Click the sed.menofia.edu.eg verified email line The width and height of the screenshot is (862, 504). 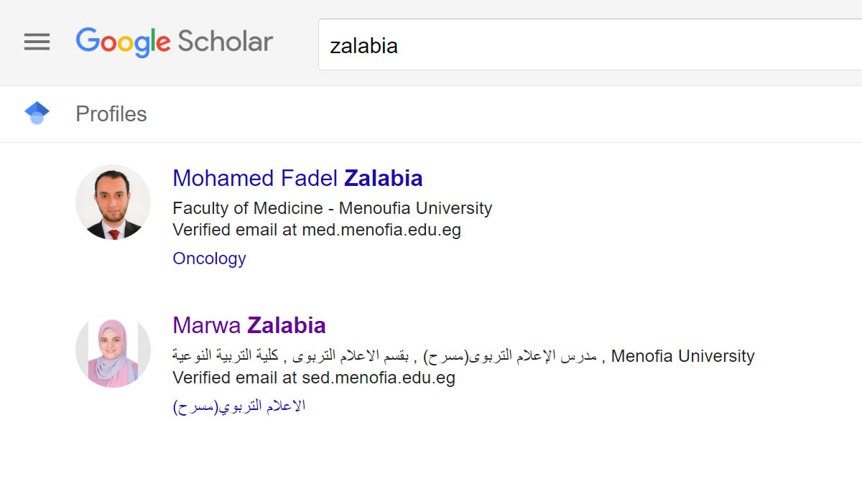pos(314,378)
